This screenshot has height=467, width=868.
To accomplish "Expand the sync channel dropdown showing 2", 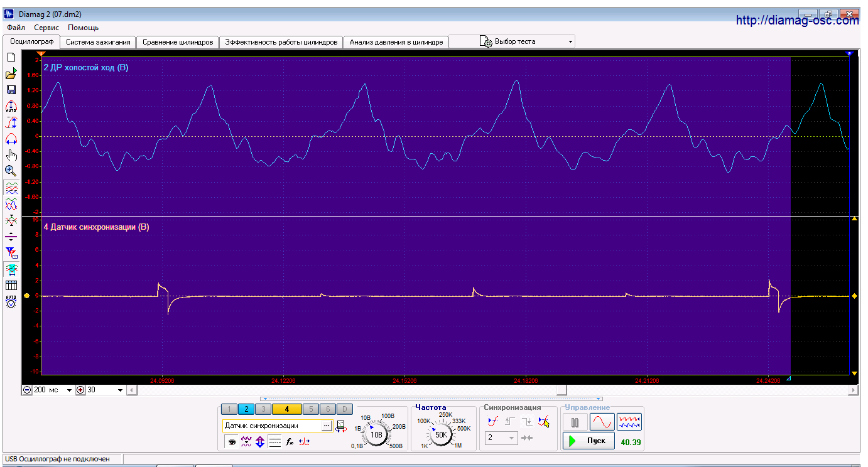I will click(x=502, y=437).
